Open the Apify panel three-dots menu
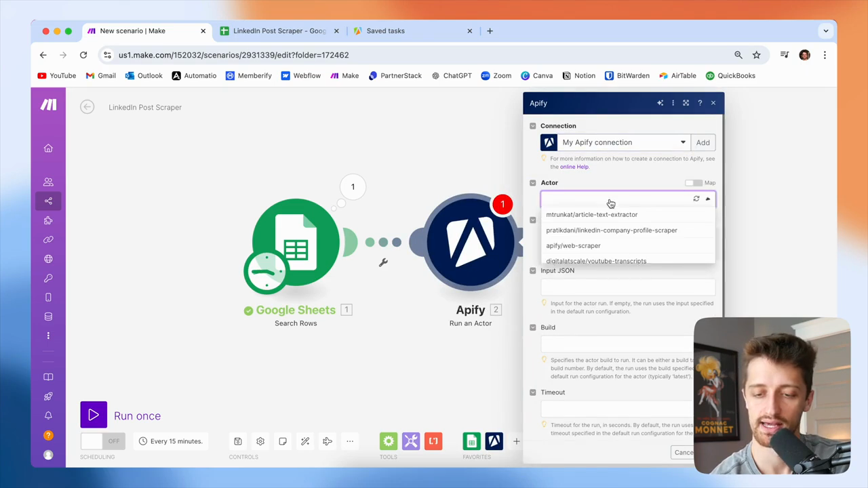Screen dimensions: 868x488 673,103
